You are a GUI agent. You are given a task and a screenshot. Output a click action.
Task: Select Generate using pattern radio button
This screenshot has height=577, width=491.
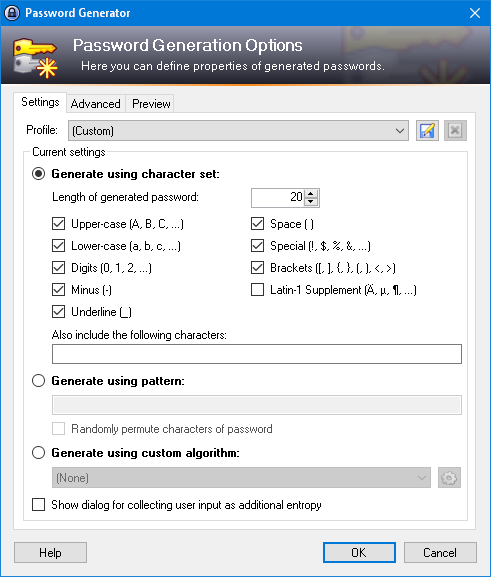(39, 381)
